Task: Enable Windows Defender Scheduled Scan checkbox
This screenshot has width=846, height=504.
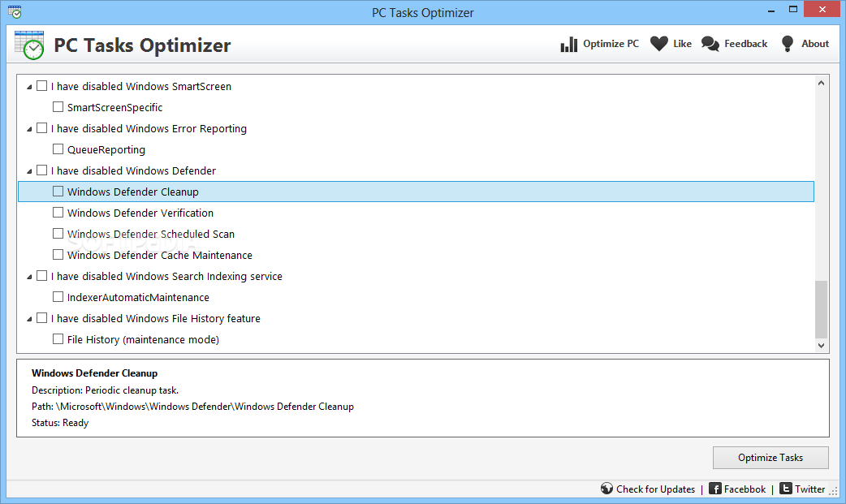Action: pos(58,233)
